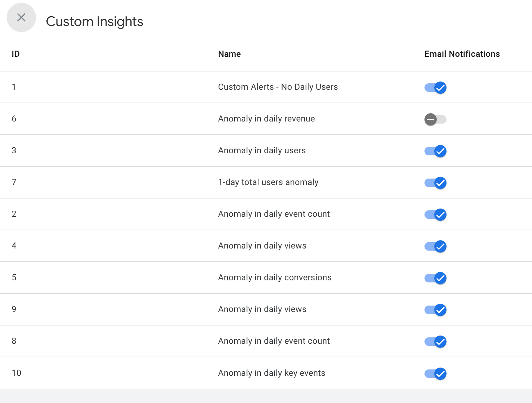Viewport: 532px width, 403px height.
Task: Enable email notifications for Anomaly in daily revenue
Action: click(435, 119)
